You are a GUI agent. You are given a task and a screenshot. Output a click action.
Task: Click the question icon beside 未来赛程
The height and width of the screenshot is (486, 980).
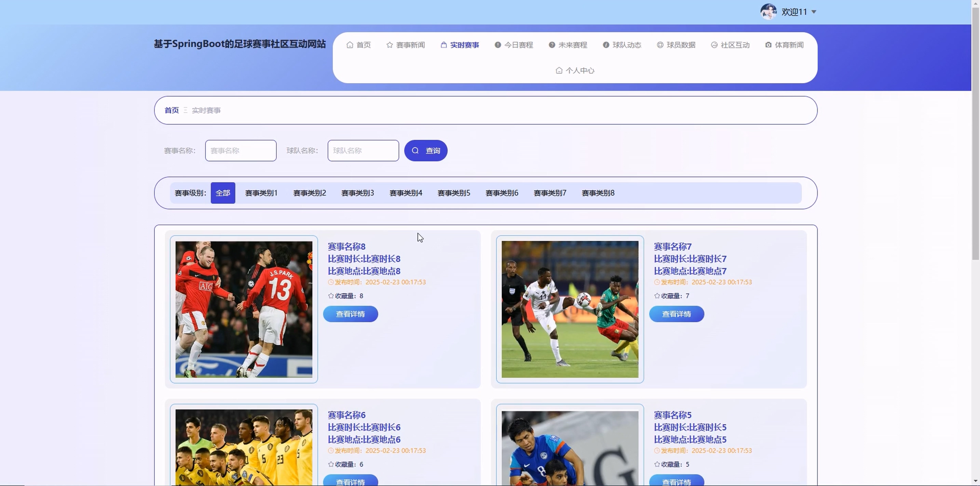552,45
